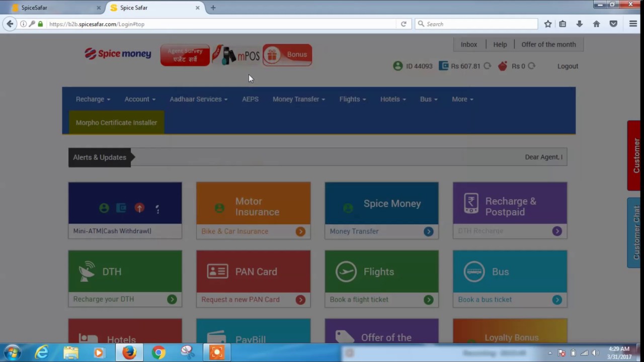The width and height of the screenshot is (644, 362).
Task: Open Google Chrome from the taskbar
Action: click(158, 352)
